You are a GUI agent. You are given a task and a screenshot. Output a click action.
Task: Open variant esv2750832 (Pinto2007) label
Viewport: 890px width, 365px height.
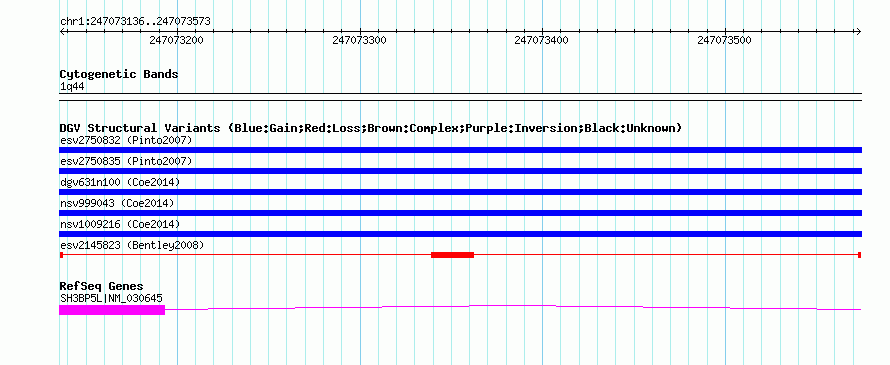point(126,140)
